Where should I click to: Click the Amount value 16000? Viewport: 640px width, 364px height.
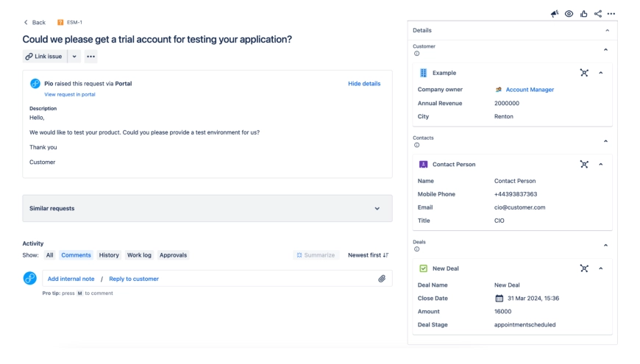pyautogui.click(x=502, y=311)
